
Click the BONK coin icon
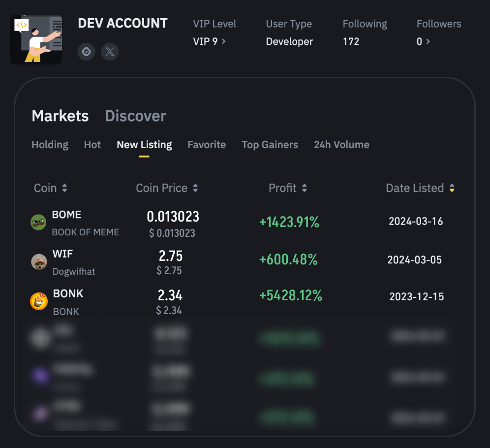click(39, 301)
